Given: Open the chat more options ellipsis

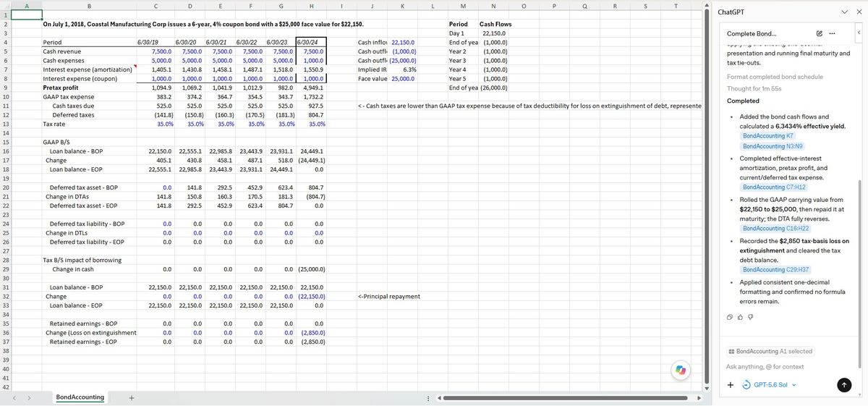Looking at the screenshot, I should [832, 33].
